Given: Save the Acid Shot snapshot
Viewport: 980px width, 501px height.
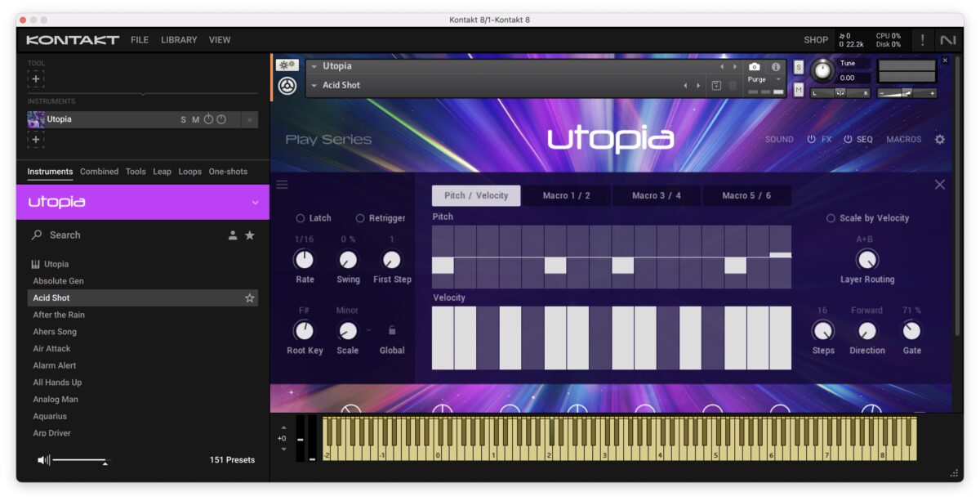Looking at the screenshot, I should (x=716, y=85).
